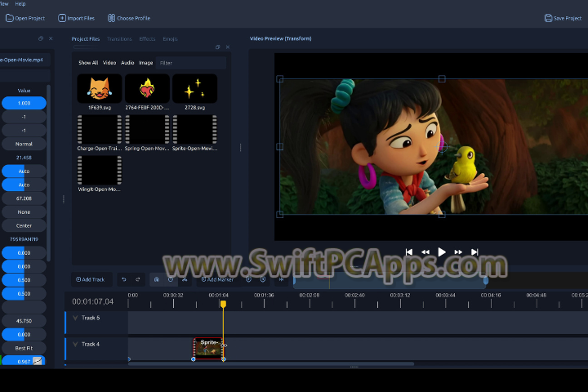Close the Properties dock panel
Screen dimensions: 588x392
(x=51, y=38)
